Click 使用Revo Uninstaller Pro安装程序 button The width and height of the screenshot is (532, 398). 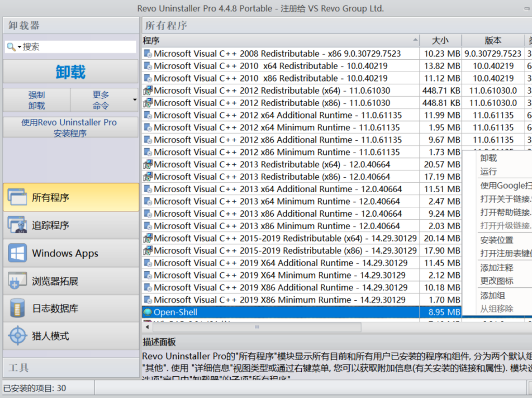[71, 128]
